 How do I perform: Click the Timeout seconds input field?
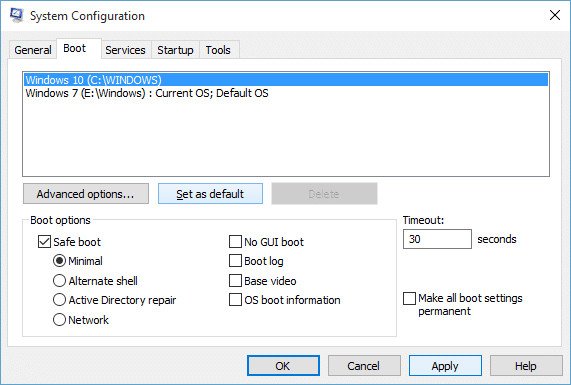click(437, 239)
